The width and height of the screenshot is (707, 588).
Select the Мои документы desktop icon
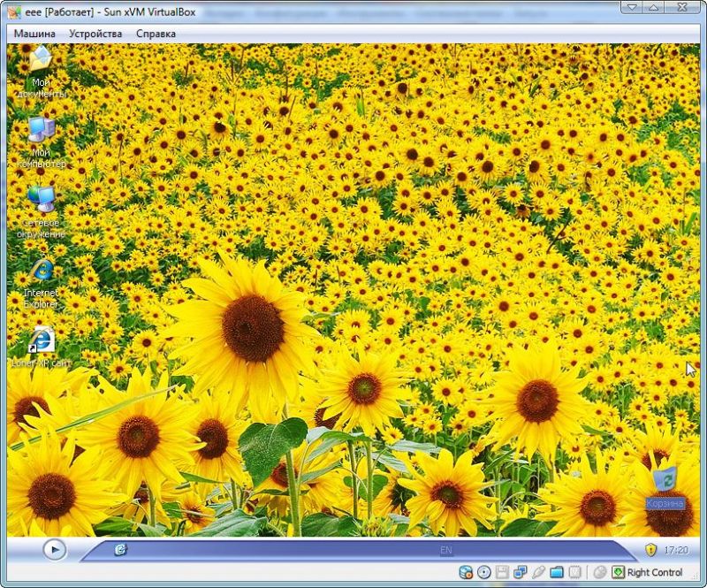pyautogui.click(x=41, y=60)
